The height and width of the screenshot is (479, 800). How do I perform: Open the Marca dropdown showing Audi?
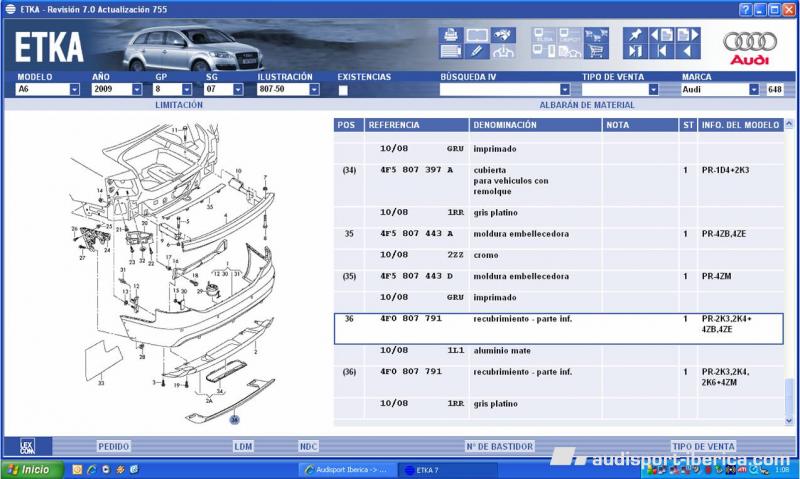click(754, 89)
